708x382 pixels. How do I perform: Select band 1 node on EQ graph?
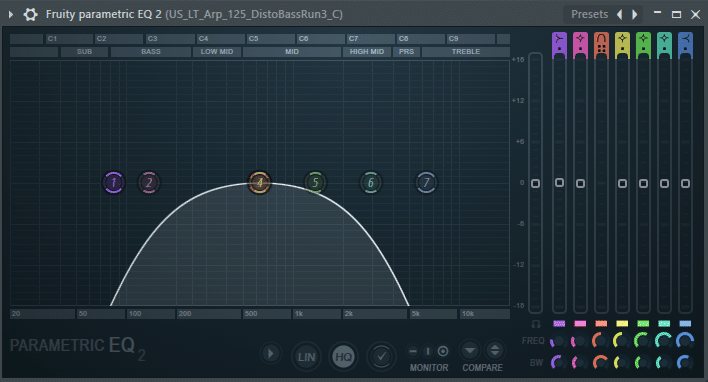click(x=113, y=183)
